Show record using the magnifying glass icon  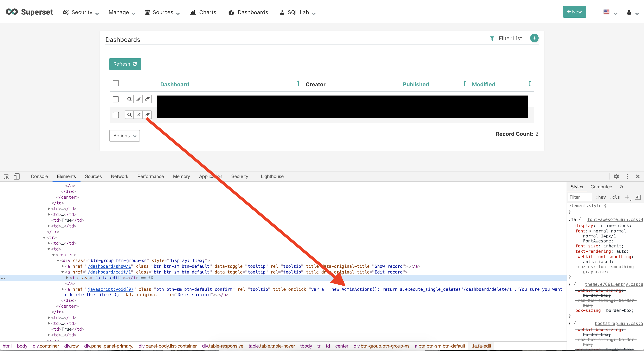tap(130, 99)
